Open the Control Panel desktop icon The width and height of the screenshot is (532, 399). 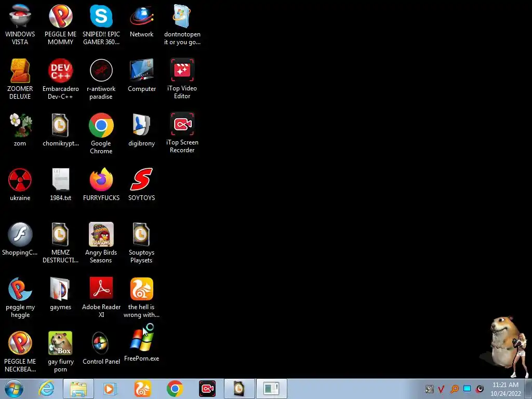coord(101,349)
